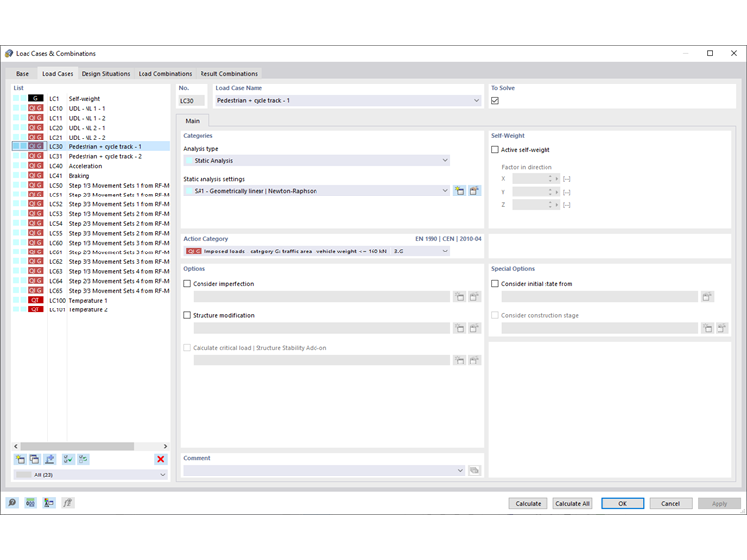Viewport: 747px width, 560px height.
Task: Click the Apply button
Action: pos(719,503)
